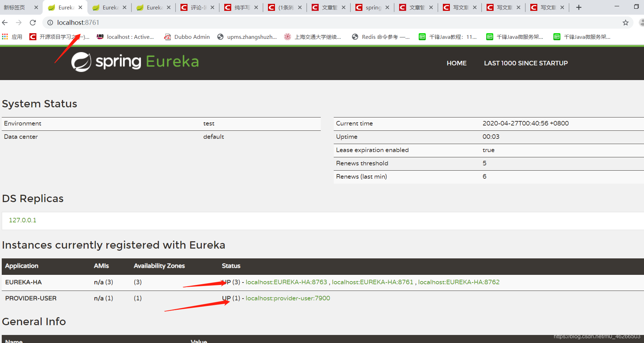The image size is (644, 343).
Task: Click the General Info heading
Action: (x=34, y=322)
